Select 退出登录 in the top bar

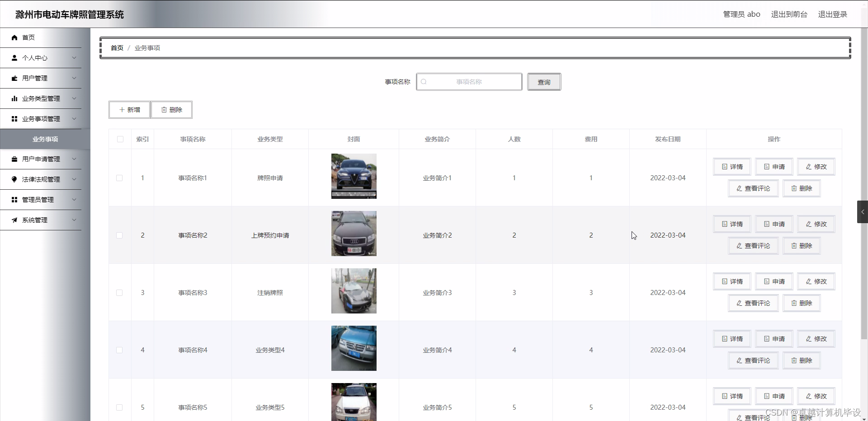tap(833, 14)
